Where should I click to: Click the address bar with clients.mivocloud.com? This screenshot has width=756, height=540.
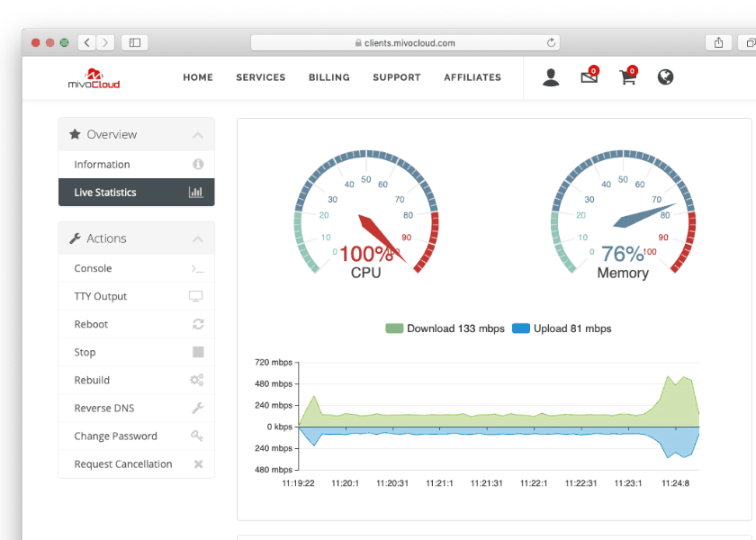[x=405, y=43]
